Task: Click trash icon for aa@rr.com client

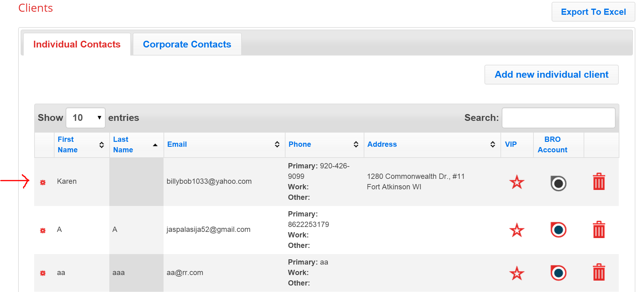Action: point(599,272)
